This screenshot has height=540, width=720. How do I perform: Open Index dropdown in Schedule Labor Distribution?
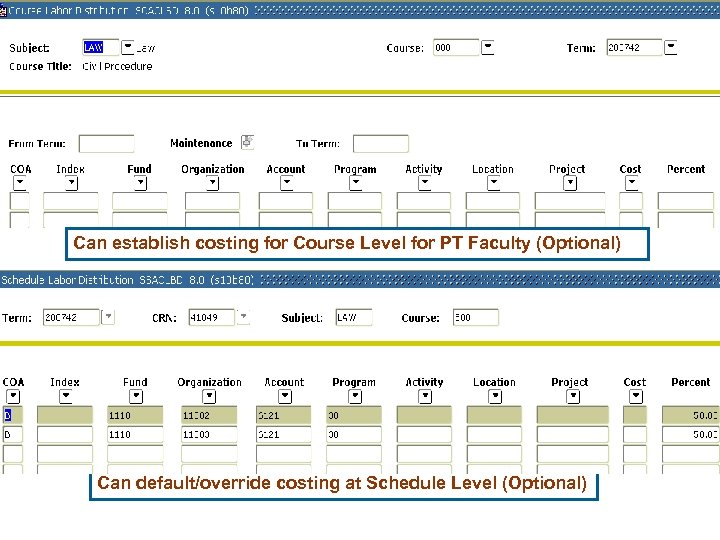66,396
